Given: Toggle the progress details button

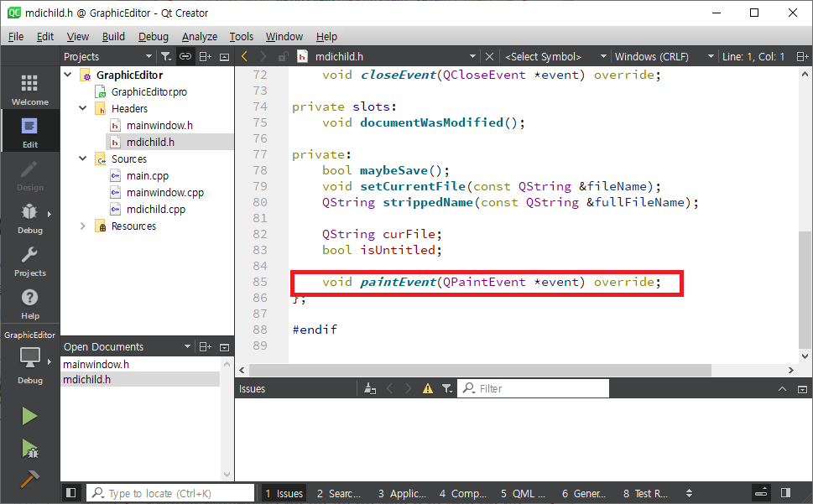Looking at the screenshot, I should pos(761,492).
